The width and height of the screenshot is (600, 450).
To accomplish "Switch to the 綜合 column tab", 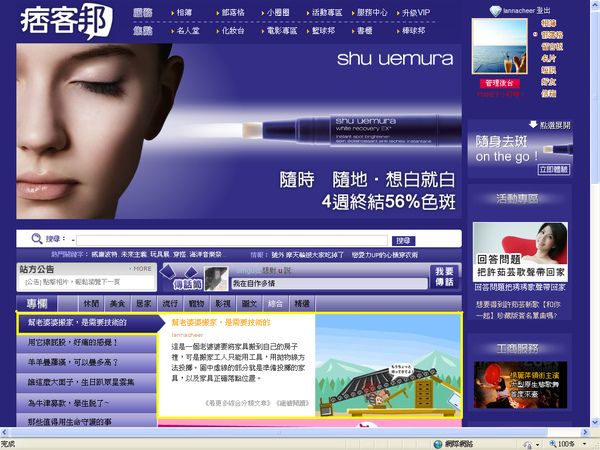I will 276,304.
